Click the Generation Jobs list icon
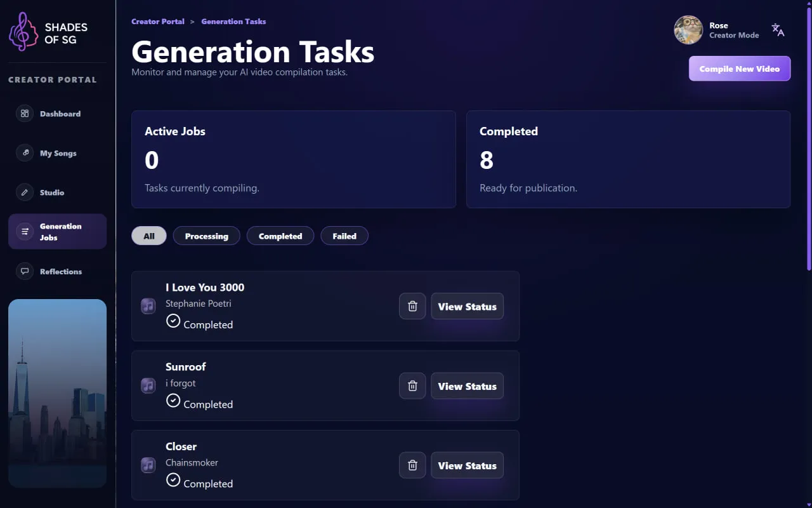Screen dimensions: 812x508 [x=25, y=232]
